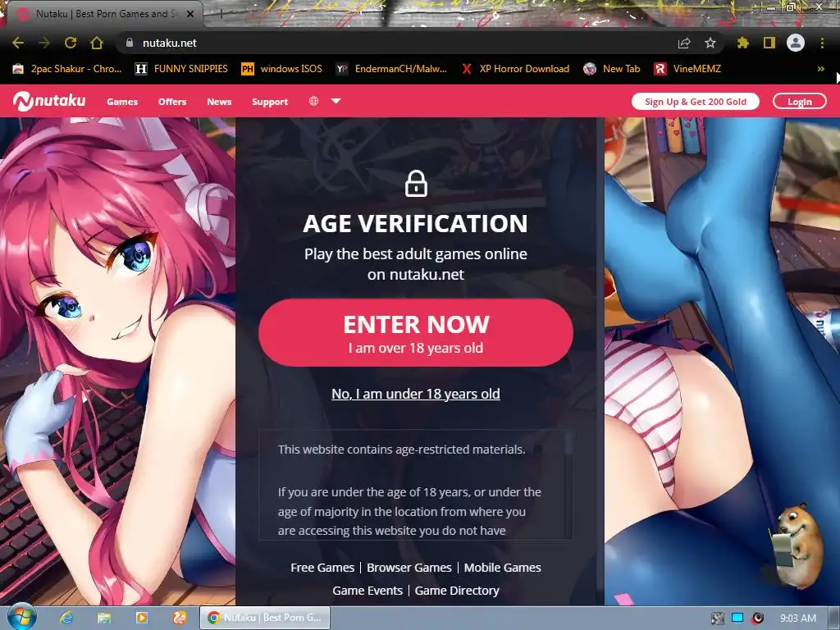Screen dimensions: 840x630
Task: Click Sign Up & Get 200 Gold
Action: 696,101
